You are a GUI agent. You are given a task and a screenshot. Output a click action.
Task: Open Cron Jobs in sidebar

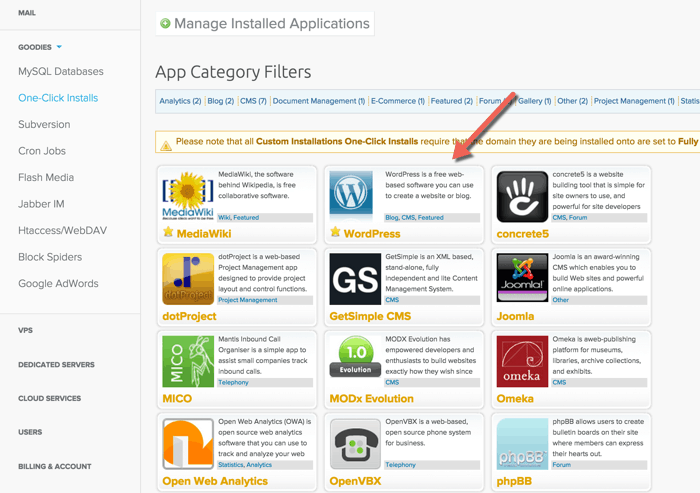(x=42, y=151)
